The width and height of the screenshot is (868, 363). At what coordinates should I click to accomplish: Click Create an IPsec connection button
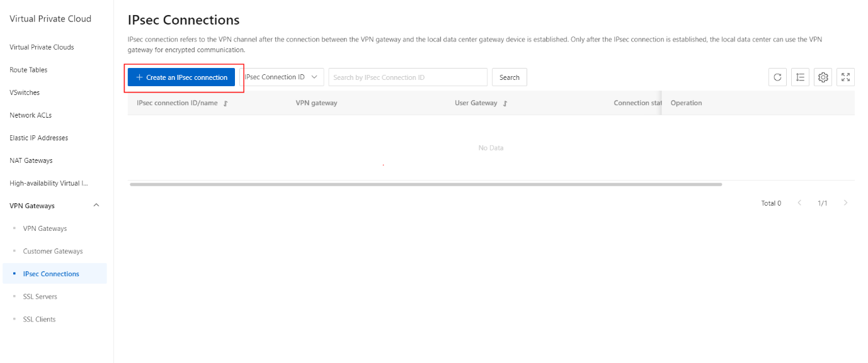(181, 77)
